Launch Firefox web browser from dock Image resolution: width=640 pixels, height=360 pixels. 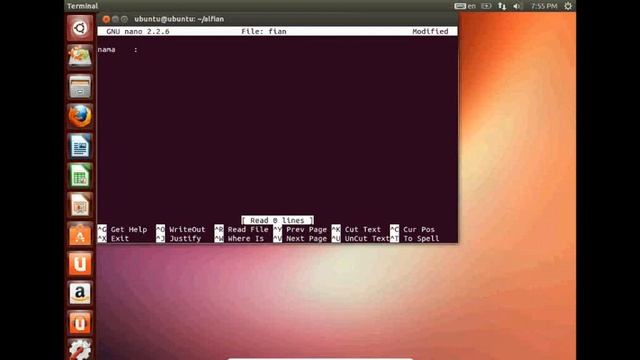[x=80, y=116]
